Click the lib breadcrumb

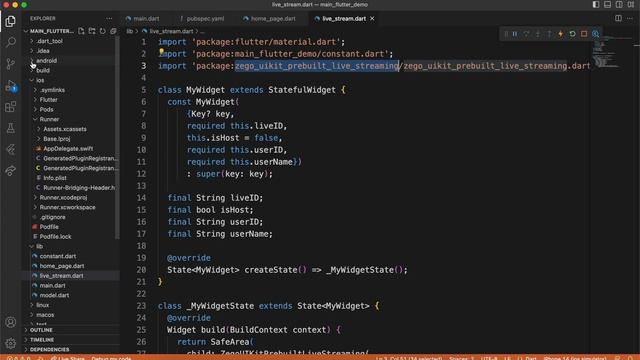pyautogui.click(x=129, y=31)
